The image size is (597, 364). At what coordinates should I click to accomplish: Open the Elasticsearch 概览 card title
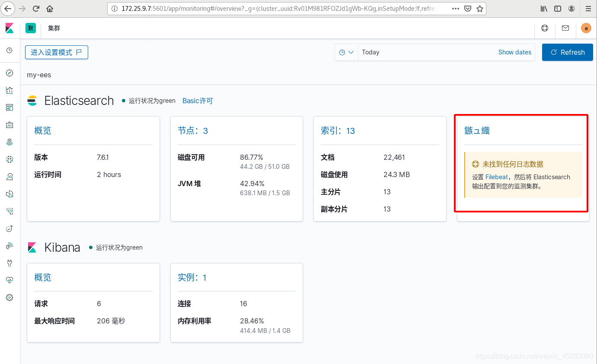coord(43,131)
